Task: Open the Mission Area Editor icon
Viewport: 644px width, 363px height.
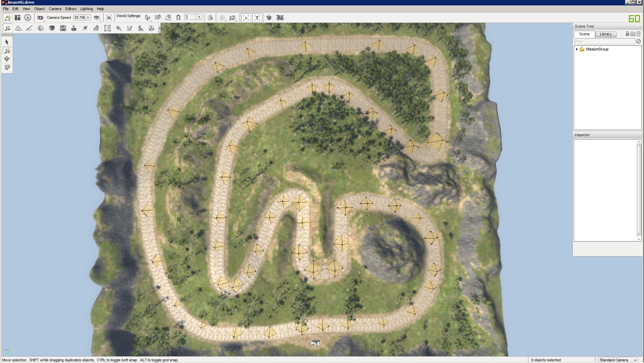Action: [x=107, y=28]
